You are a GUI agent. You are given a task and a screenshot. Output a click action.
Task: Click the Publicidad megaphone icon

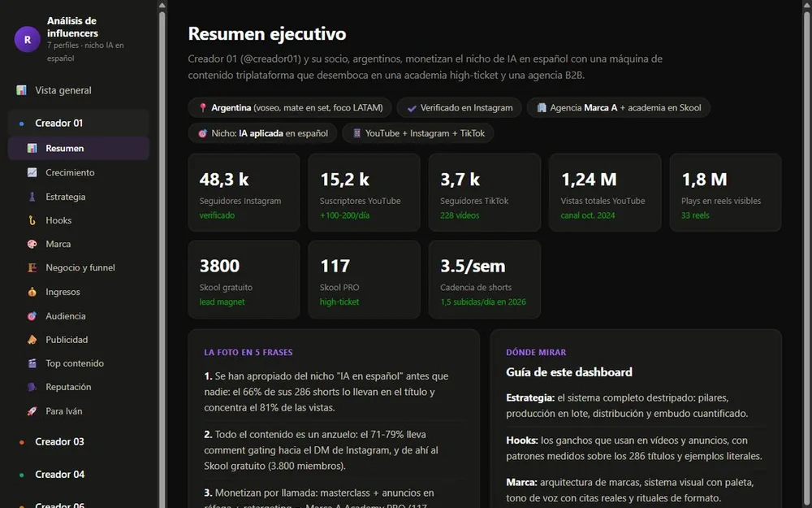pyautogui.click(x=32, y=340)
